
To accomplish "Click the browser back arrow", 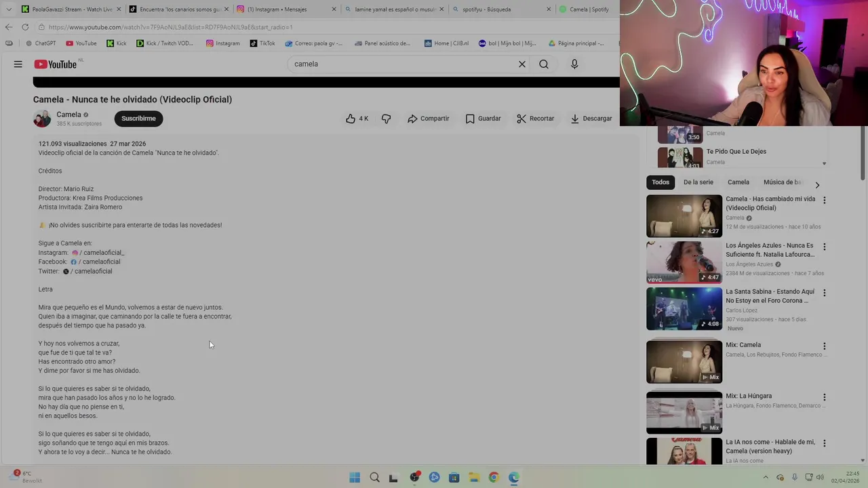I will pos(8,27).
